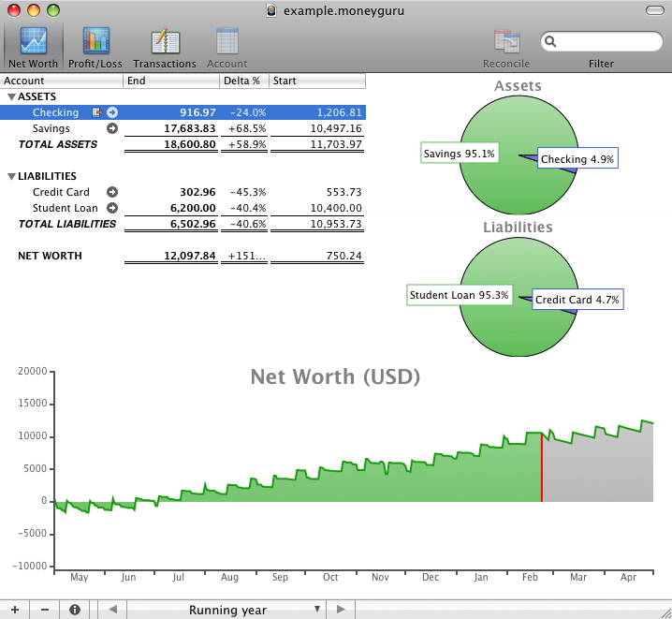Click the plus button to add account
The width and height of the screenshot is (672, 619).
tap(15, 610)
